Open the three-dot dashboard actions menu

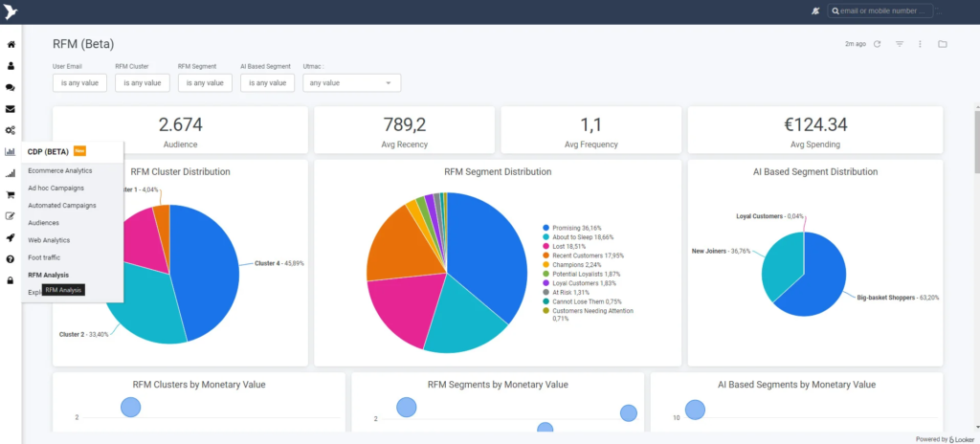point(921,44)
